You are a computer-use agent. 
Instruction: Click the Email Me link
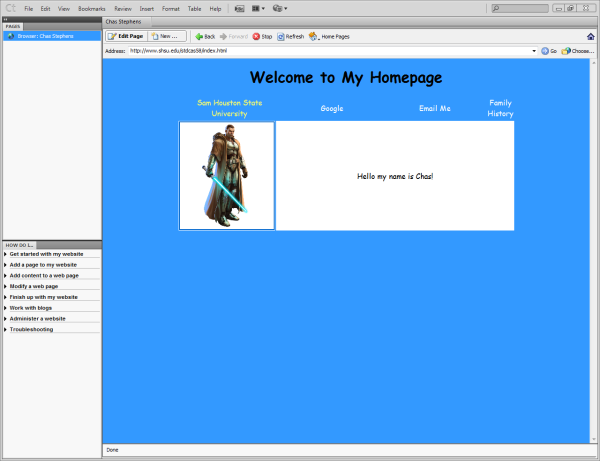(435, 109)
